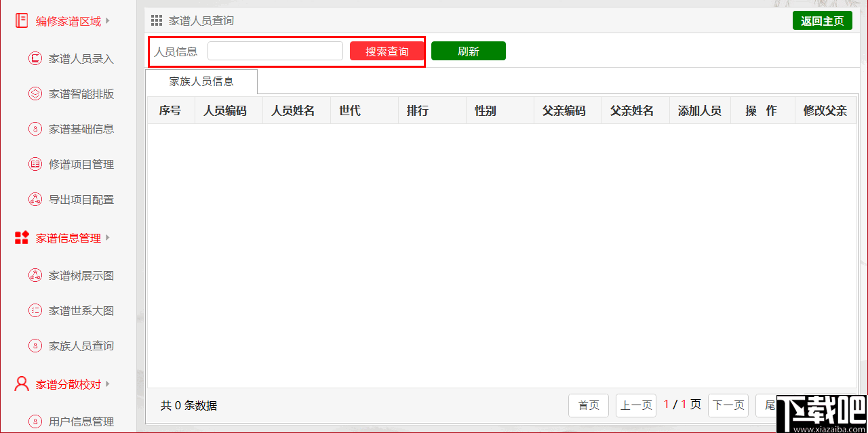Click the green 刷新 button
Screen dimensions: 868x433
[x=469, y=51]
